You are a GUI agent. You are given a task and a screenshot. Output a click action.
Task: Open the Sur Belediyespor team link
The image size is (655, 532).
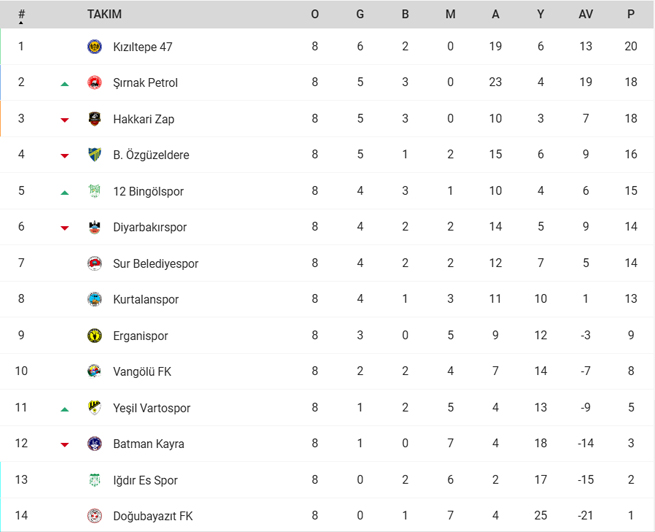[x=155, y=263]
